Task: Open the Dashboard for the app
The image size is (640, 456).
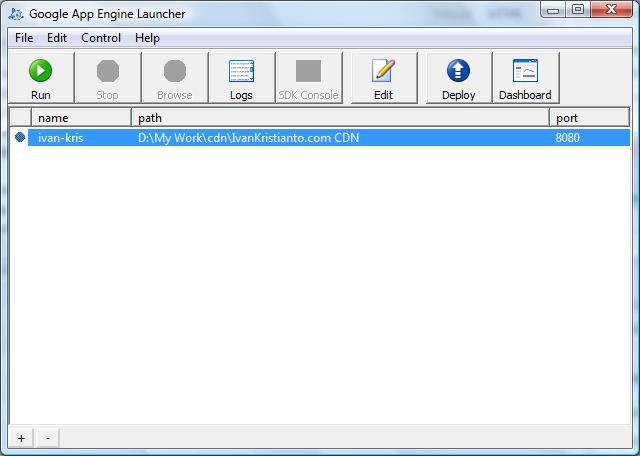Action: click(525, 78)
